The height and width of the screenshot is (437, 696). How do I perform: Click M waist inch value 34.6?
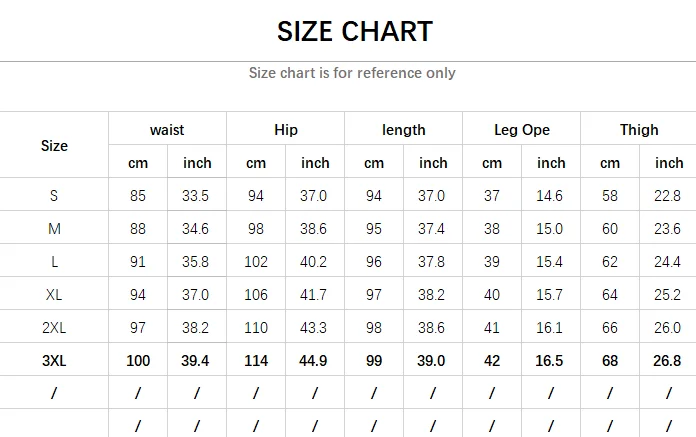(196, 229)
